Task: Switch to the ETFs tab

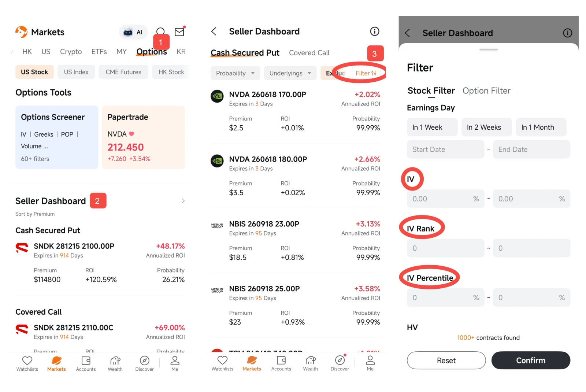Action: coord(99,52)
